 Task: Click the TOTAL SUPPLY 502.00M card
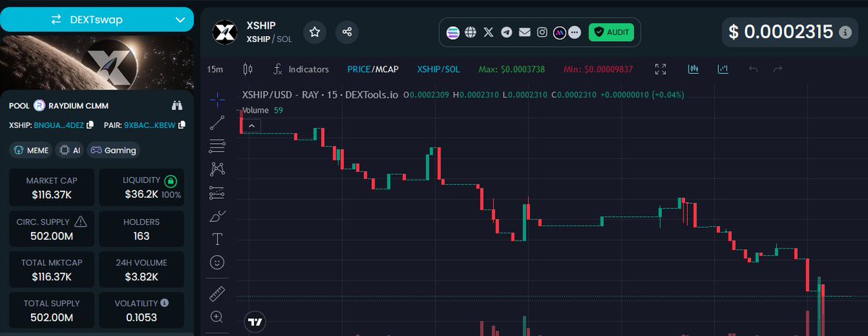click(51, 310)
